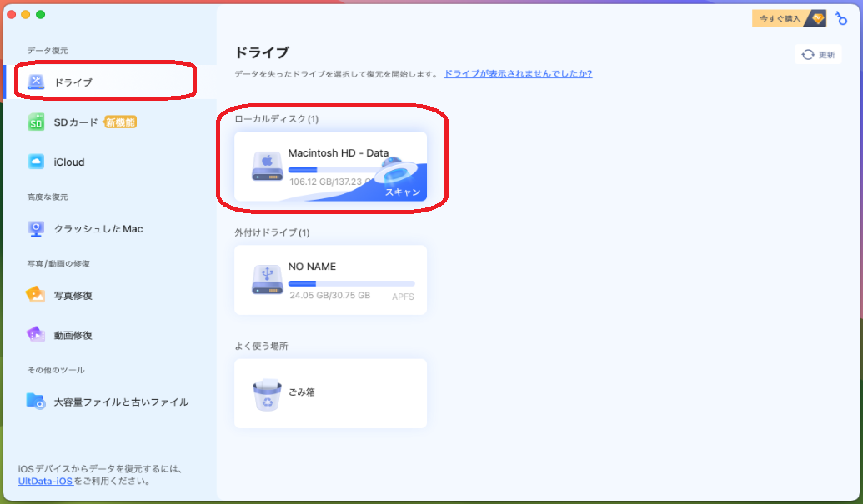Select the NO NAME external drive card
This screenshot has height=504, width=863.
[x=331, y=280]
